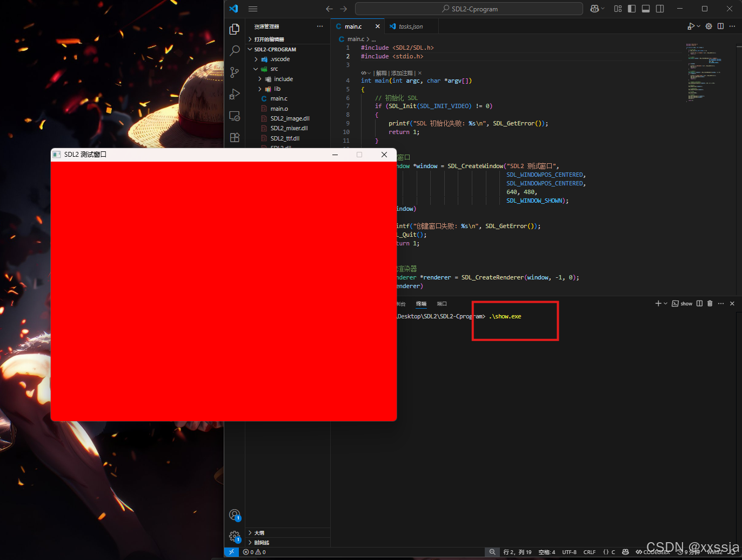Switch to the tasks.json tab
Image resolution: width=742 pixels, height=560 pixels.
click(x=411, y=25)
